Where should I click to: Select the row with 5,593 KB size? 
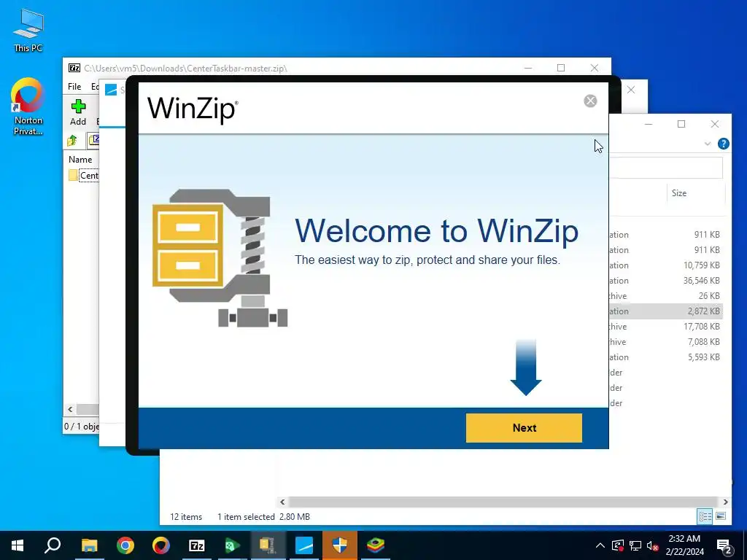coord(666,357)
